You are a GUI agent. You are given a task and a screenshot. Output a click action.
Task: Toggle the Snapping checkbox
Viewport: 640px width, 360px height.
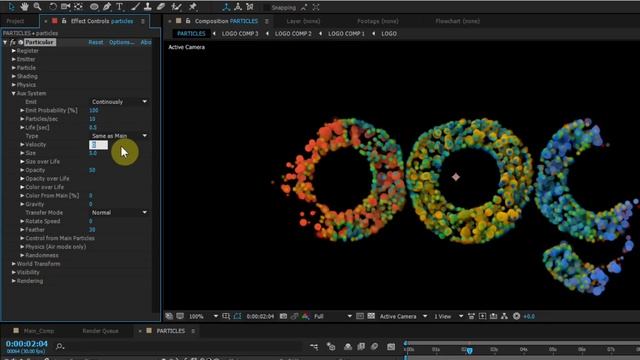tap(267, 7)
